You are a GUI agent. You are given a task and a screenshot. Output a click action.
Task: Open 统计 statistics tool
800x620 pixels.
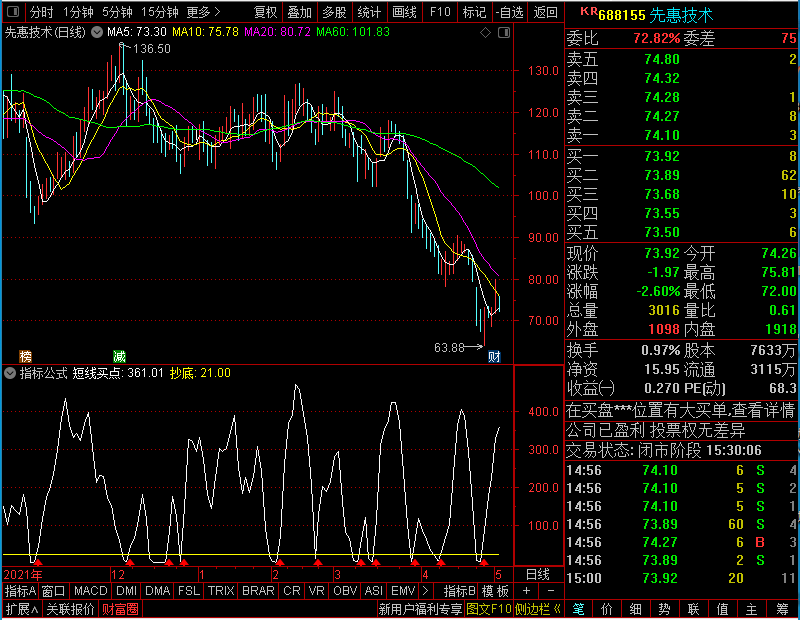(x=369, y=12)
